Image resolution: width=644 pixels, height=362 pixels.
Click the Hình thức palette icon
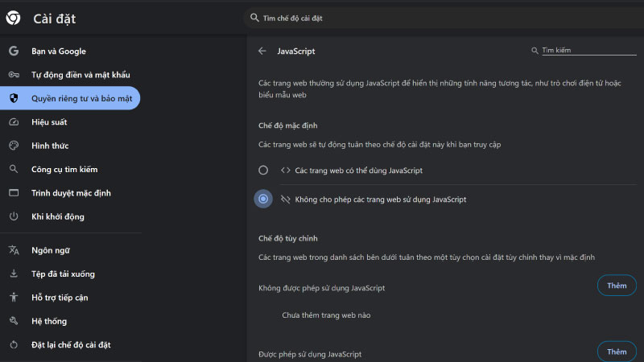14,146
